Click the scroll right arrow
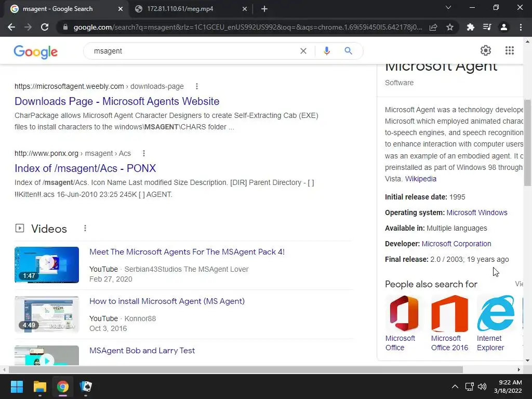 tap(519, 369)
